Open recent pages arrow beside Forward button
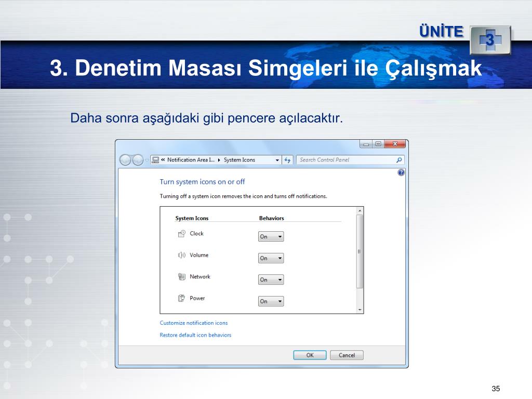Viewport: 532px width, 399px height. coord(147,160)
